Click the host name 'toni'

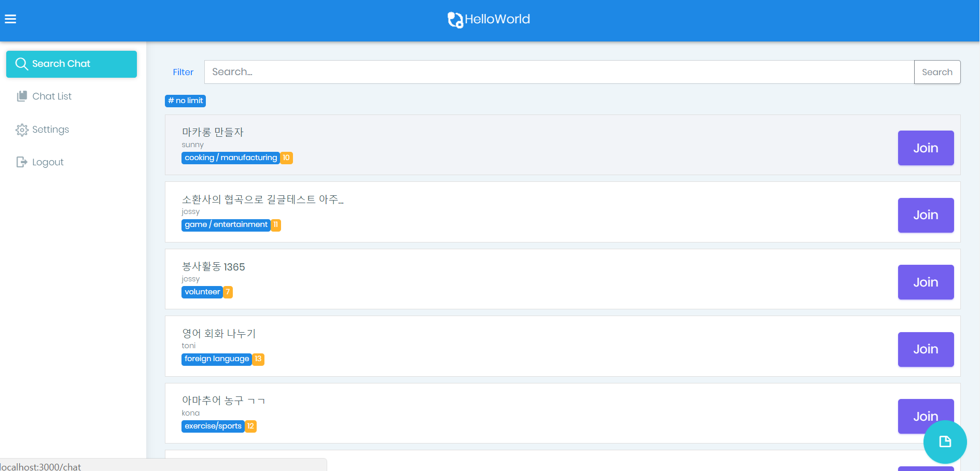pos(189,346)
